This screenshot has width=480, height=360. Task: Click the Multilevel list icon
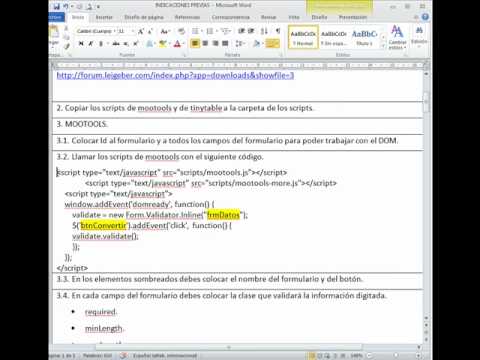pyautogui.click(x=226, y=31)
